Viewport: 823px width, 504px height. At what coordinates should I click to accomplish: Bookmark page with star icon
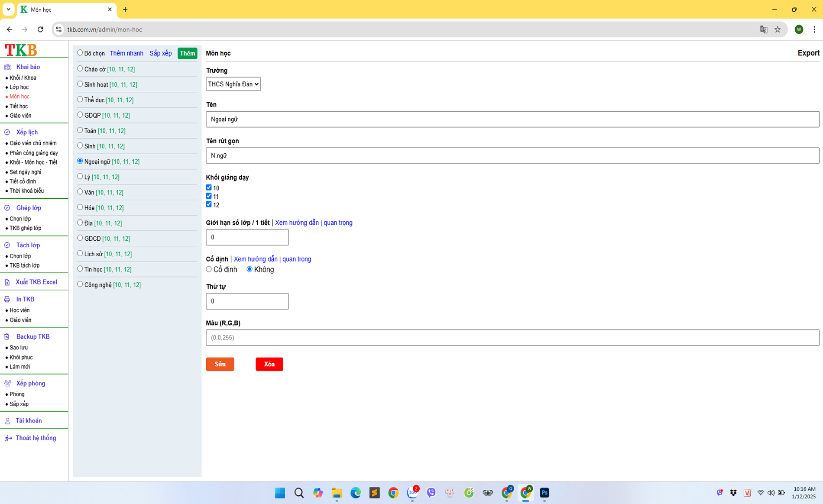click(778, 29)
